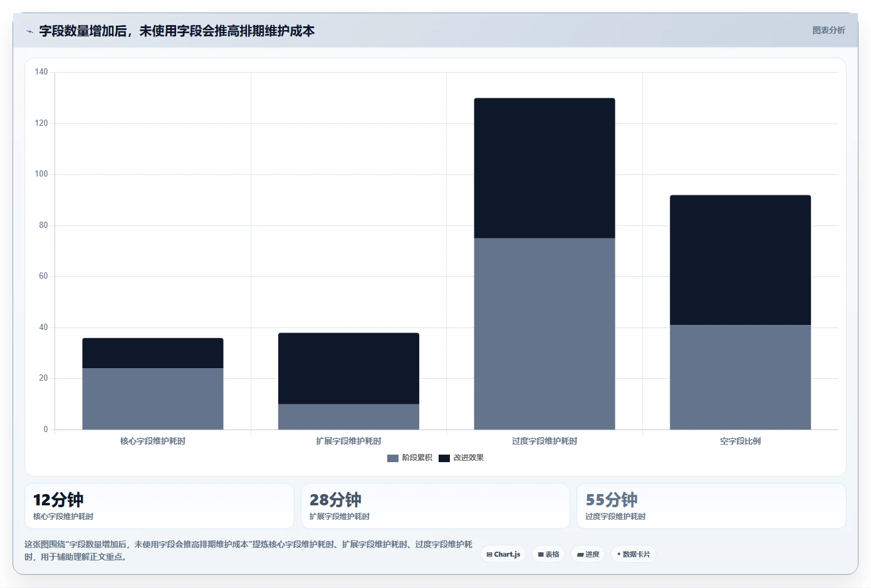This screenshot has height=588, width=871.
Task: Click the title 字段数量增加后，未使用字段会推高排期维护成本
Action: (177, 31)
